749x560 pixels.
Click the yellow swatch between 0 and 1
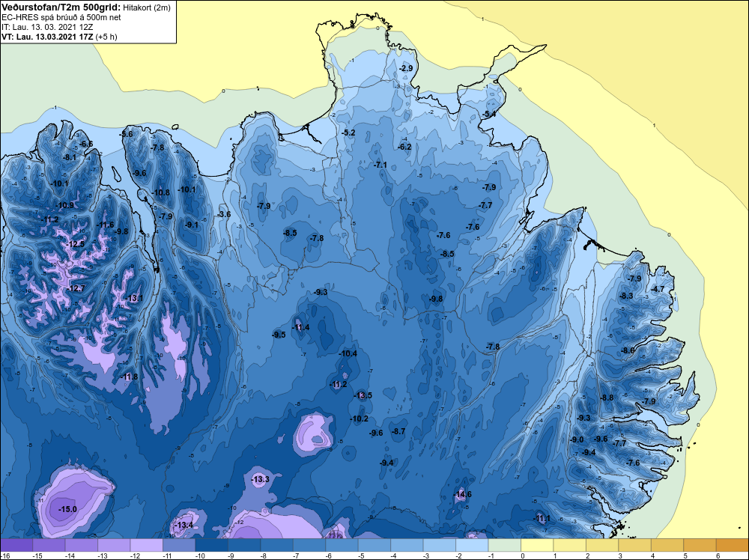pyautogui.click(x=537, y=545)
